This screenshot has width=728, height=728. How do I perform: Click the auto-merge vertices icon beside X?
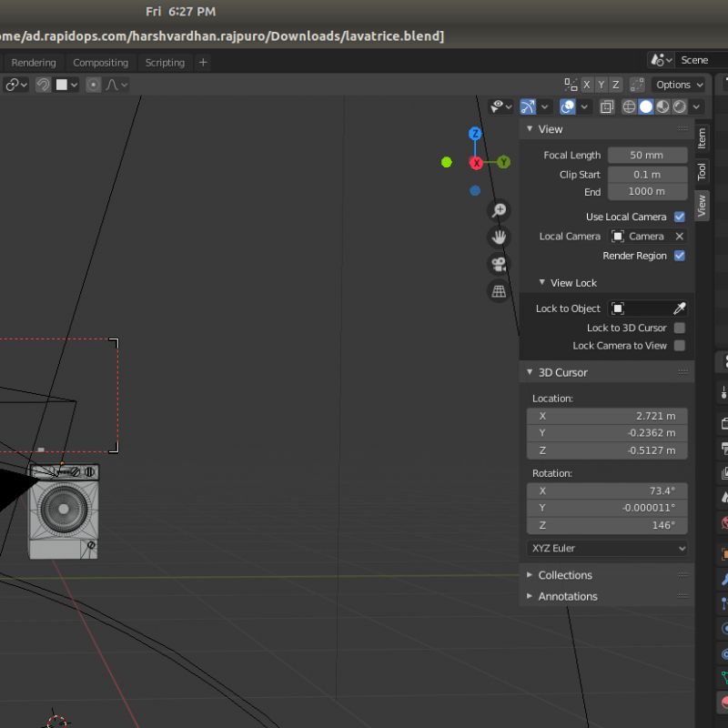tap(571, 85)
